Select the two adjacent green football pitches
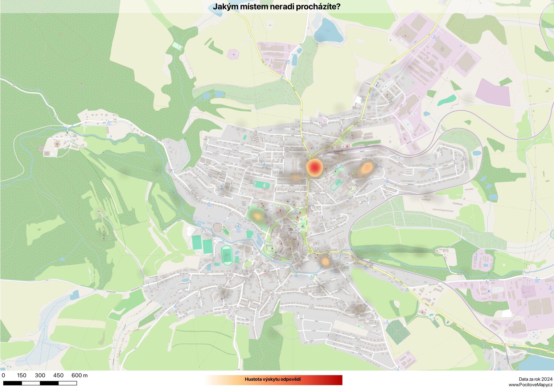The image size is (554, 392). coord(202,244)
